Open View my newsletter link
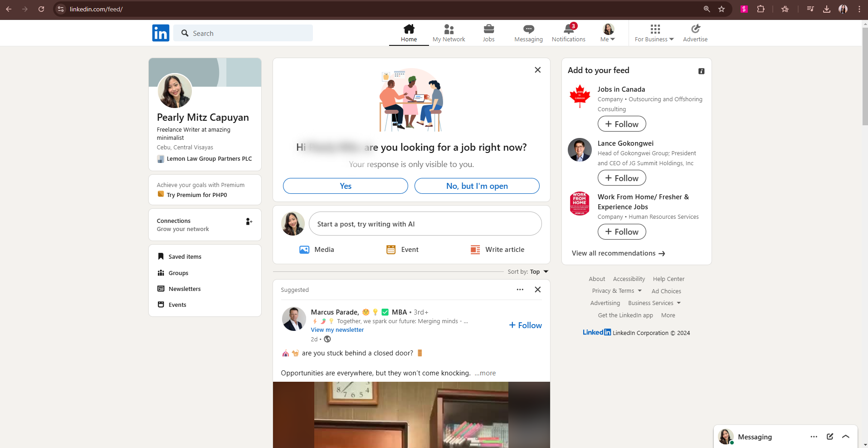This screenshot has width=868, height=448. pos(337,330)
